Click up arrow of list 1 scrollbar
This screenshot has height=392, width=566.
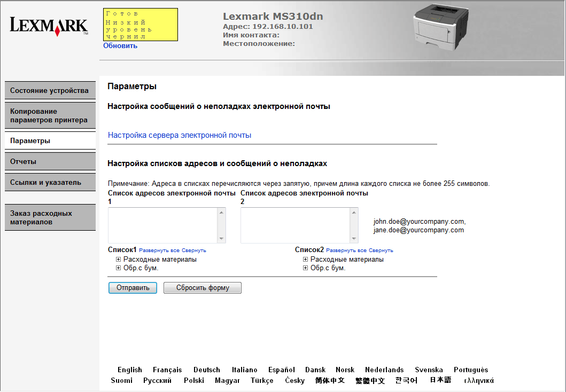point(221,213)
